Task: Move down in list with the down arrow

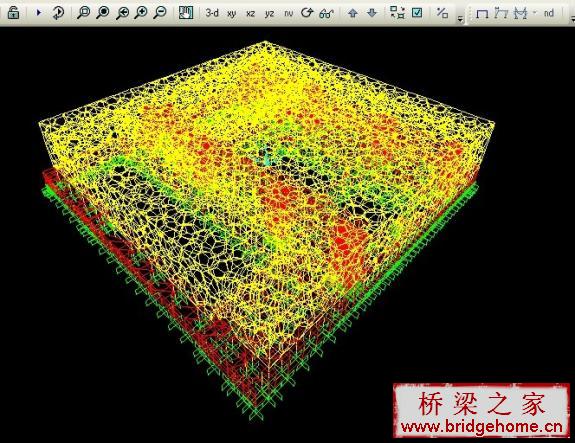Action: click(372, 13)
